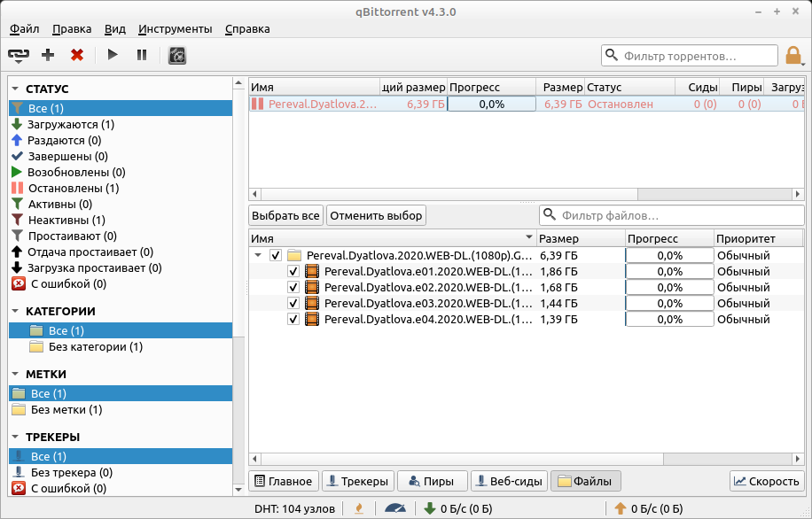
Task: Select status filter С ошибкой (0) under Статус
Action: pos(121,284)
